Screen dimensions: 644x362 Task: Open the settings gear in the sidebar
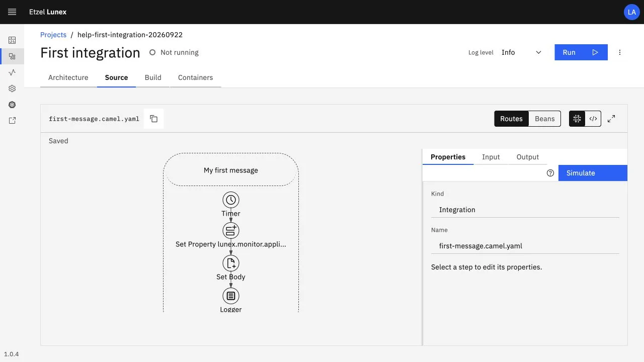pos(12,88)
